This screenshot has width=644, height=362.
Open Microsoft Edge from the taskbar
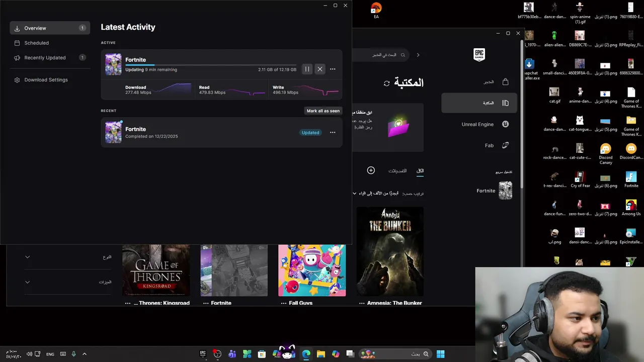[x=306, y=354]
